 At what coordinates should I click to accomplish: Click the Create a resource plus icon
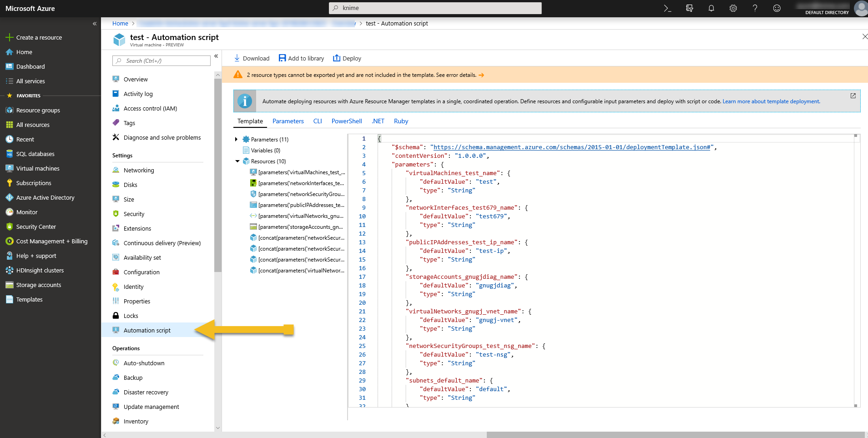9,37
